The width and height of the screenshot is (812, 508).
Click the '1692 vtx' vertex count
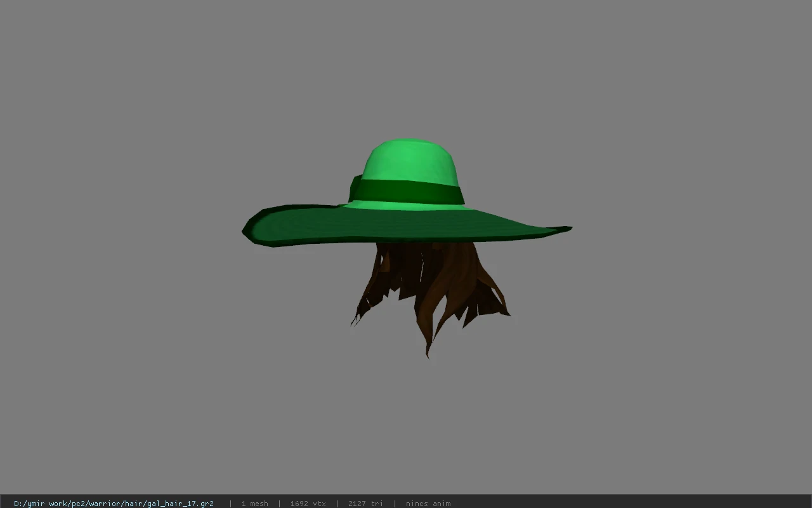(x=308, y=504)
